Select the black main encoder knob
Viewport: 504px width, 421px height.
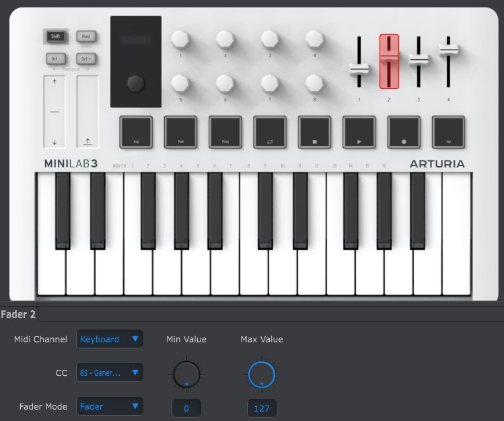click(x=136, y=83)
